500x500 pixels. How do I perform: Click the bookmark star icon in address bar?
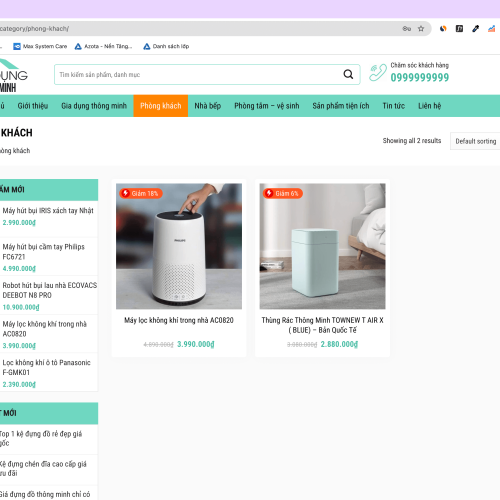click(421, 29)
